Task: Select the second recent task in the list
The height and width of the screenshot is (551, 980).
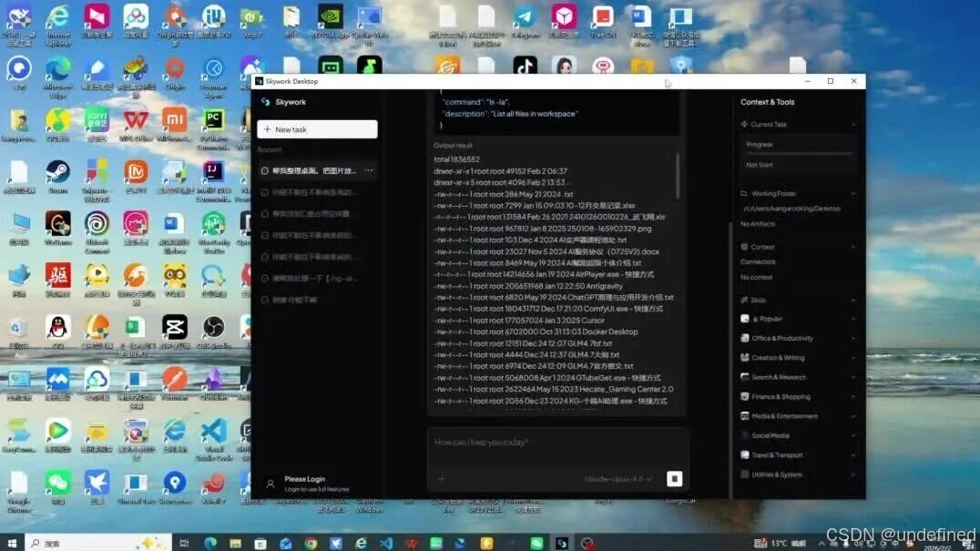Action: point(317,192)
